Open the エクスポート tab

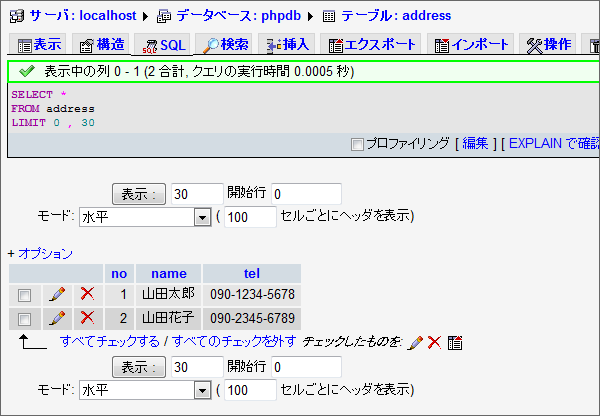[371, 44]
